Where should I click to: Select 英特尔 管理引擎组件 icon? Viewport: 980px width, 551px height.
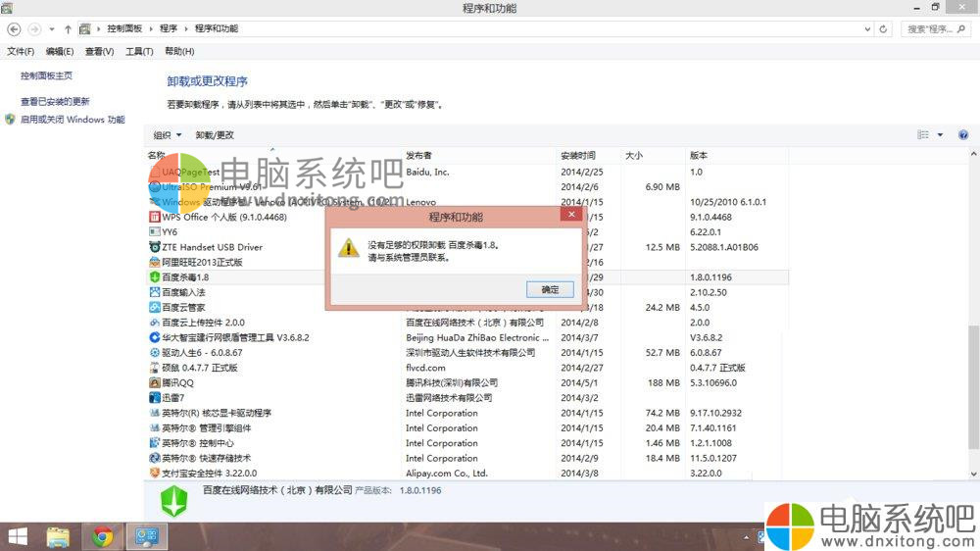click(155, 427)
